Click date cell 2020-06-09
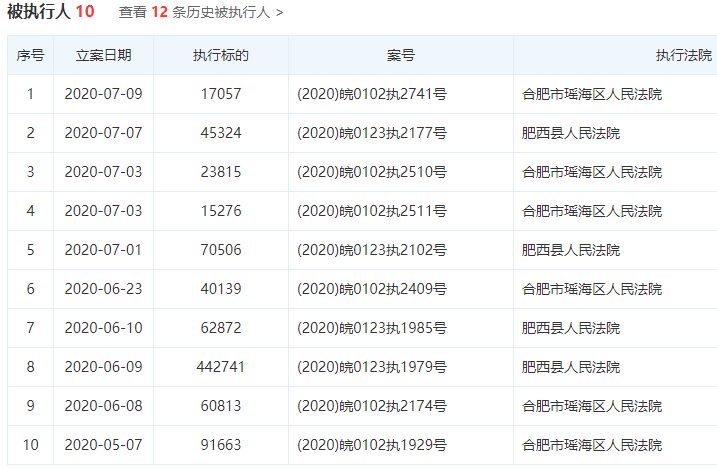This screenshot has width=717, height=469. pyautogui.click(x=103, y=367)
